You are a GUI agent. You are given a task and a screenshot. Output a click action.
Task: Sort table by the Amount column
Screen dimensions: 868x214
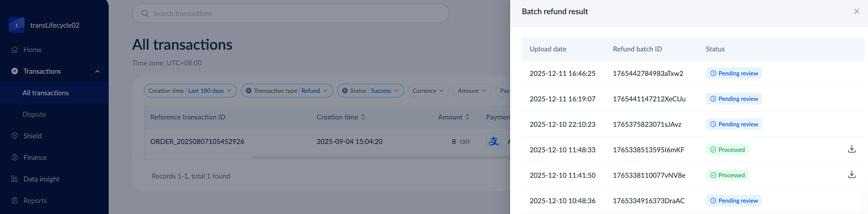[467, 117]
